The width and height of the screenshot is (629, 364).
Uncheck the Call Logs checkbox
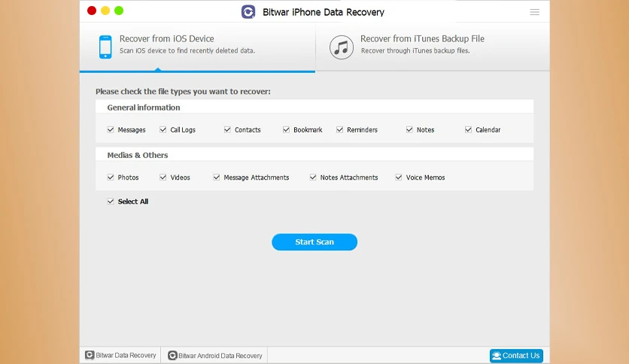click(163, 129)
